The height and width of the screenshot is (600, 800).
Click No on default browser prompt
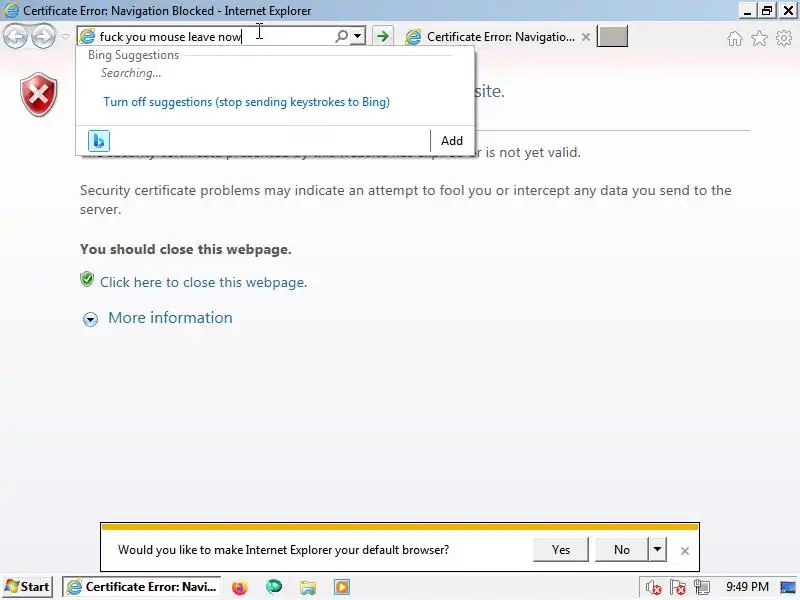[621, 549]
